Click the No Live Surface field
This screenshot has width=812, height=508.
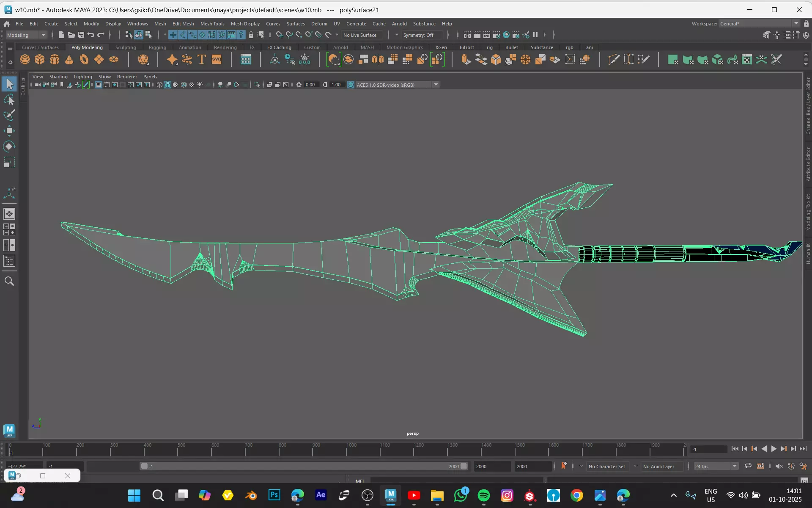coord(362,35)
